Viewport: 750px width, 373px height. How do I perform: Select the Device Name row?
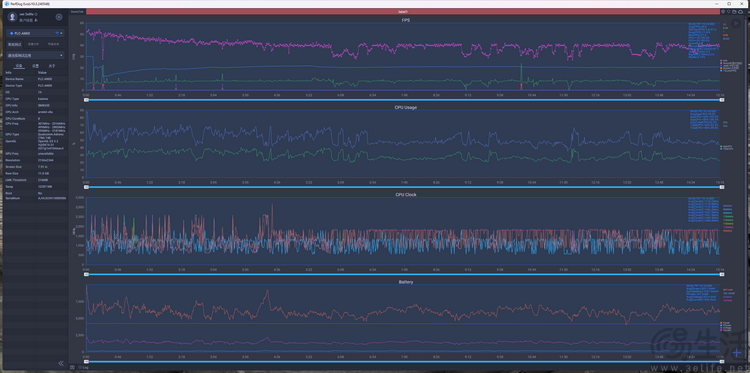(x=35, y=79)
